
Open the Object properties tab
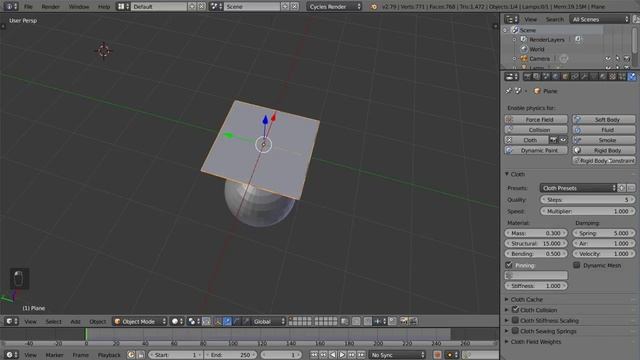pyautogui.click(x=565, y=77)
